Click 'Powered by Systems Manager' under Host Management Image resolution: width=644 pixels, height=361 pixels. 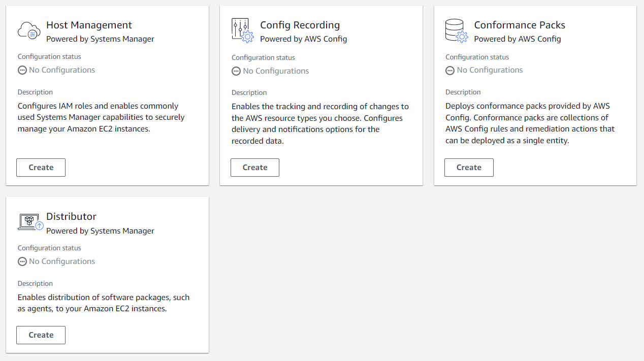[100, 39]
